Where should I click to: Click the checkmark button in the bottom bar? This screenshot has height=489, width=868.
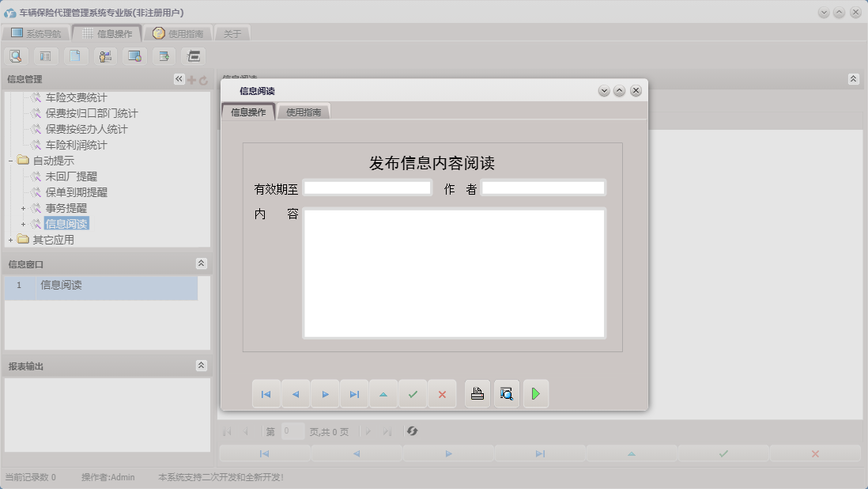tap(723, 453)
